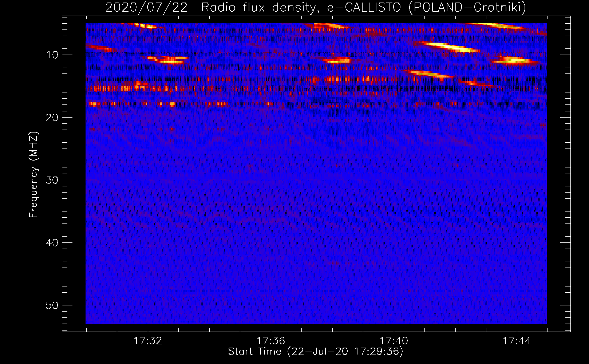Click the '10' frequency tick label

(x=52, y=55)
